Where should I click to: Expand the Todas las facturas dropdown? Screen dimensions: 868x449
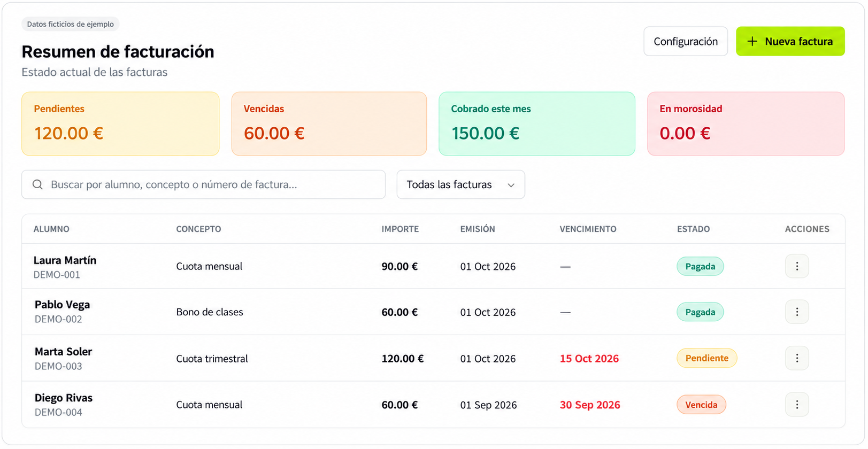(x=460, y=184)
